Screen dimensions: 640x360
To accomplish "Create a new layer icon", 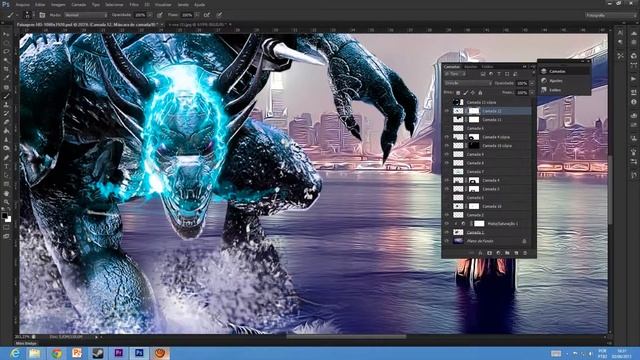I will [516, 253].
